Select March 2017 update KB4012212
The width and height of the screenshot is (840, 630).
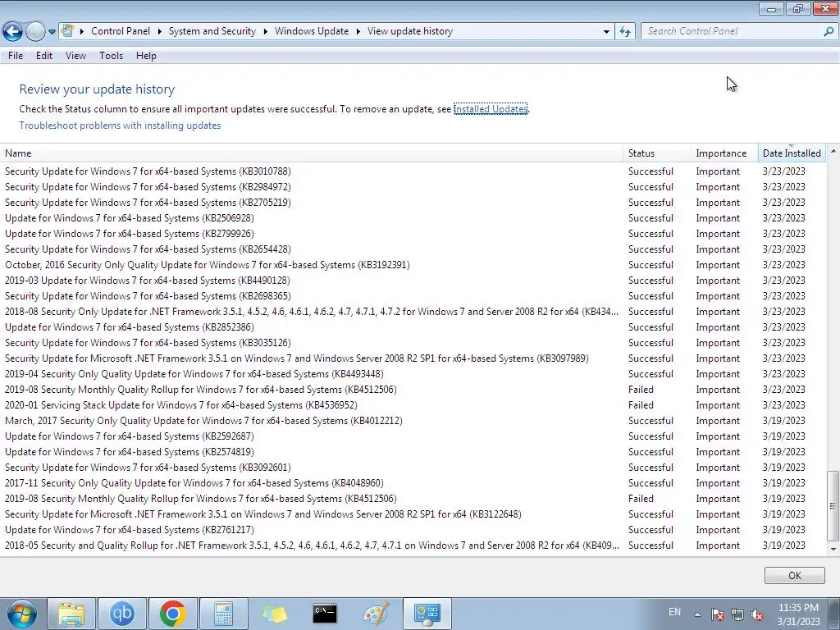pyautogui.click(x=413, y=421)
